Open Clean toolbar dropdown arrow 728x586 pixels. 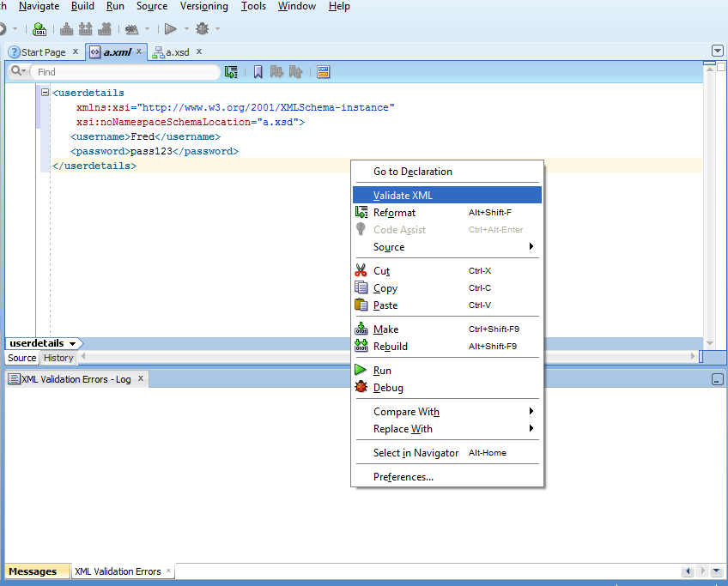(x=147, y=29)
